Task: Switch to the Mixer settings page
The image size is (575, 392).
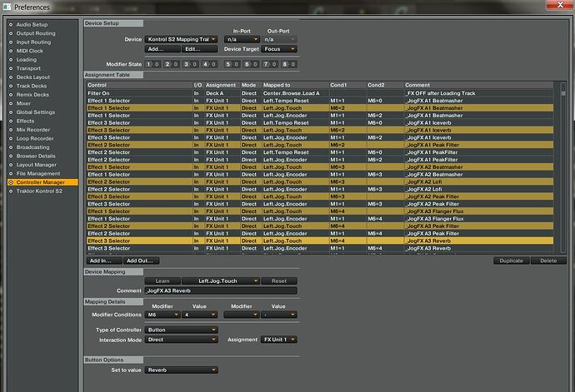Action: point(24,103)
